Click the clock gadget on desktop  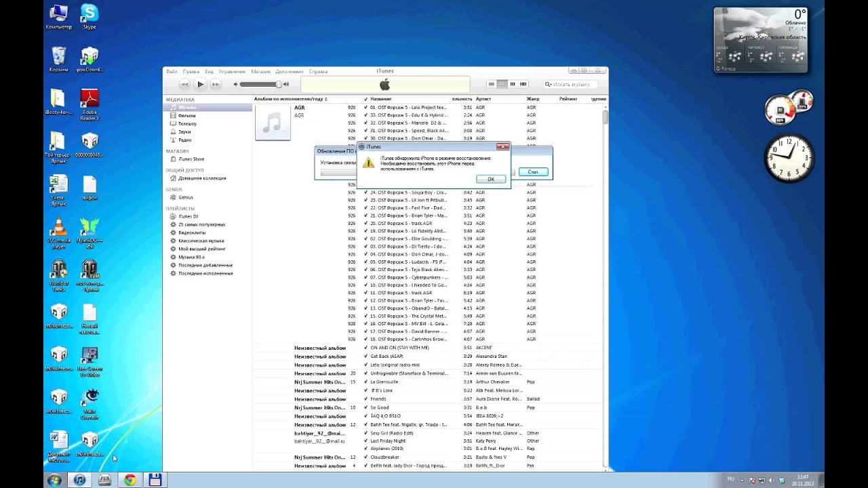click(x=789, y=158)
